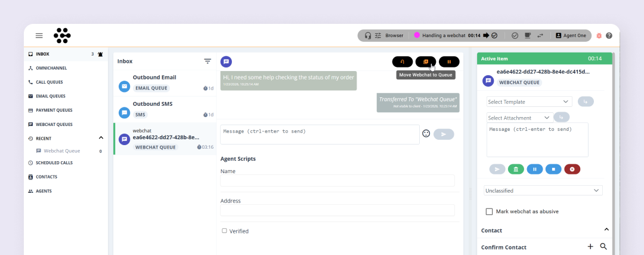Click the red cancel button in Active Item

tap(572, 169)
